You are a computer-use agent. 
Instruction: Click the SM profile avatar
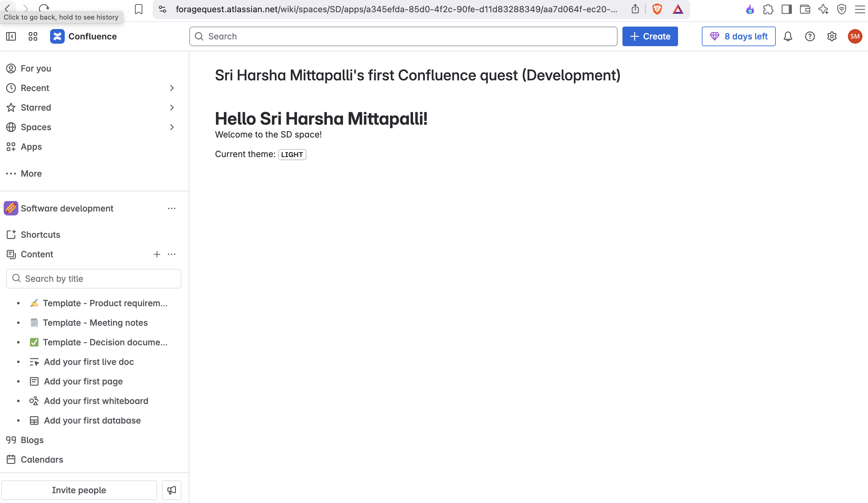pyautogui.click(x=855, y=37)
